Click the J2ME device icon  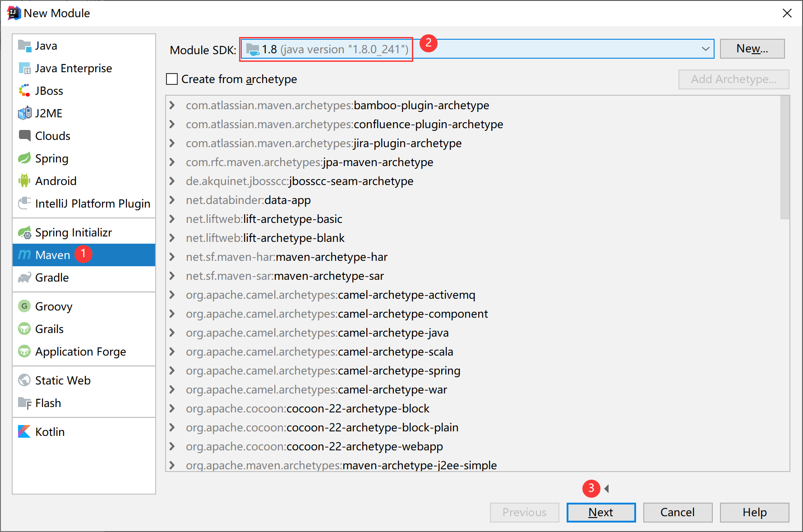pos(24,113)
